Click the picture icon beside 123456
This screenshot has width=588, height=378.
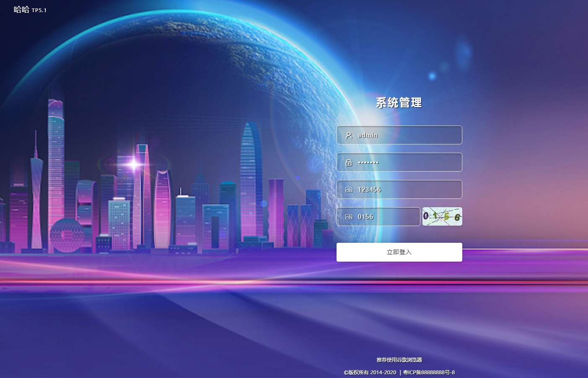click(349, 190)
